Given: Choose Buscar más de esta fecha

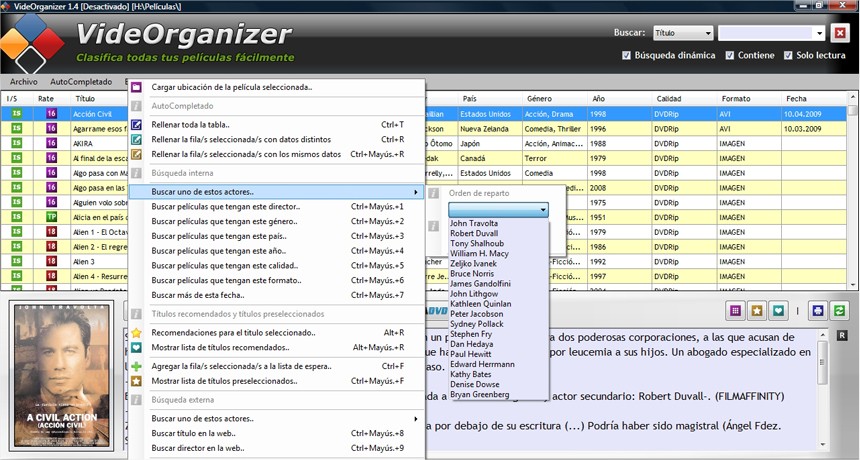Looking at the screenshot, I should 276,295.
